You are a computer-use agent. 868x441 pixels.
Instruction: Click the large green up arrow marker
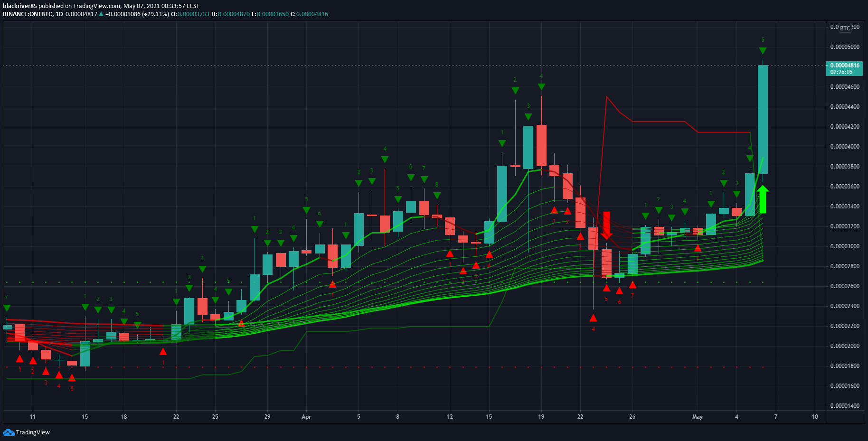(x=763, y=199)
